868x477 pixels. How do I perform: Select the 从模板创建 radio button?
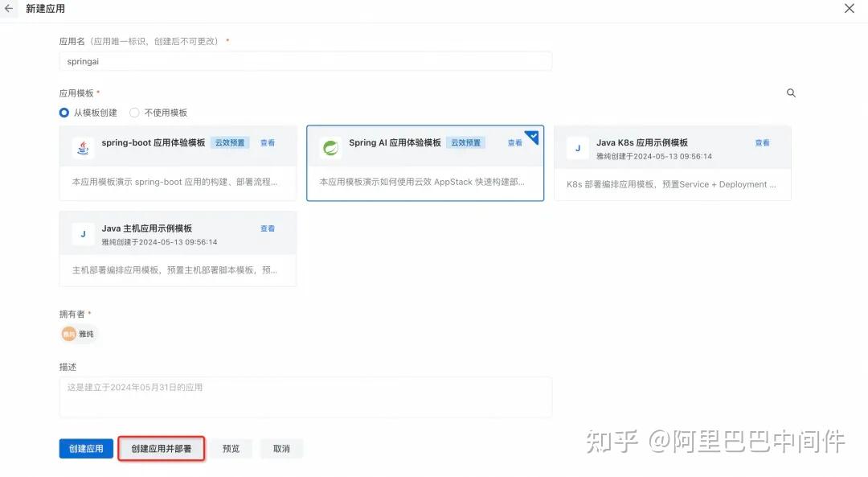click(x=64, y=113)
